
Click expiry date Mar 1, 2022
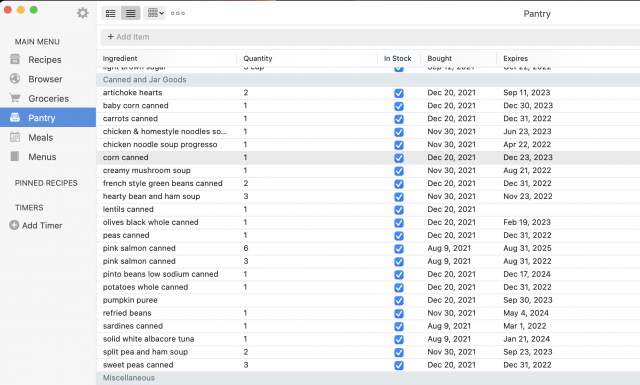click(x=524, y=326)
